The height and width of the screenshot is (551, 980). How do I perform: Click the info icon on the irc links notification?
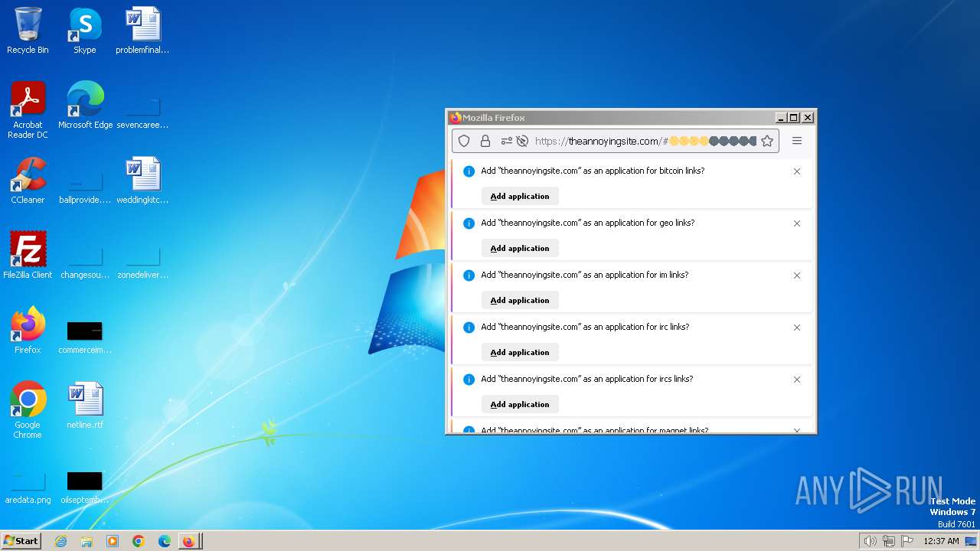tap(469, 328)
